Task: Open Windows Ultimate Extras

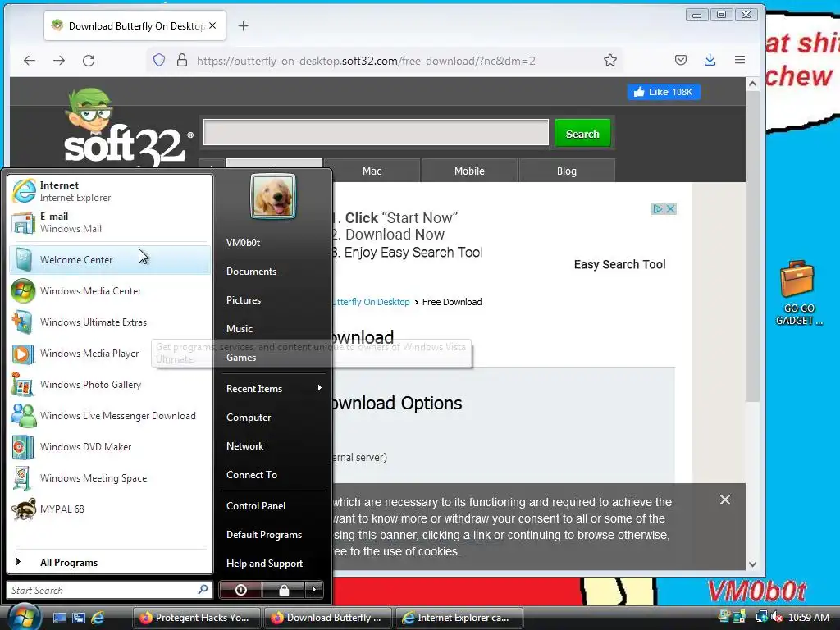Action: tap(110, 322)
